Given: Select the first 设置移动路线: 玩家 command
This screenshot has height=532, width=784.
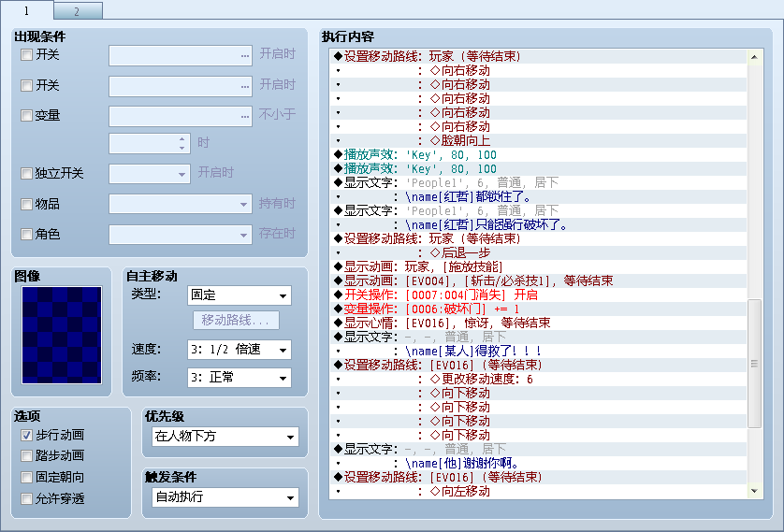Looking at the screenshot, I should 538,56.
